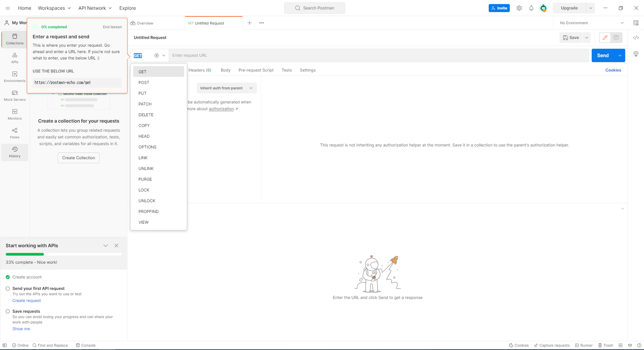Open Find and Replace in status bar
The height and width of the screenshot is (350, 644).
(x=50, y=345)
